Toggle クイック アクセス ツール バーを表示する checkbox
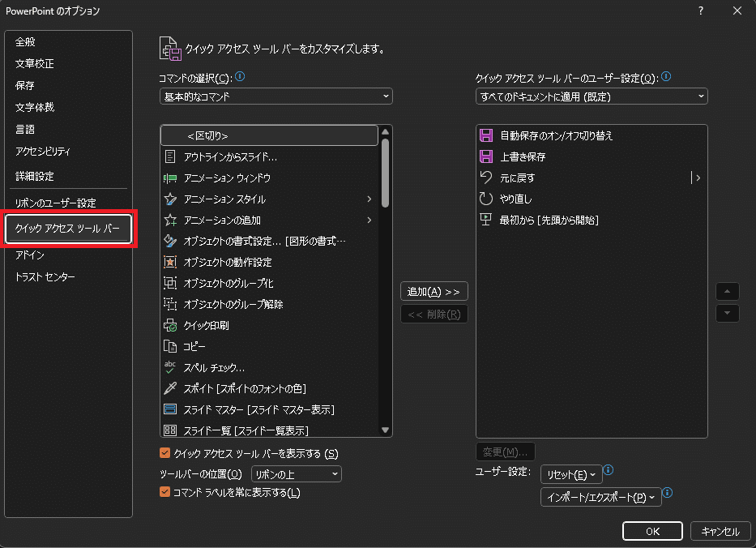 pyautogui.click(x=164, y=453)
